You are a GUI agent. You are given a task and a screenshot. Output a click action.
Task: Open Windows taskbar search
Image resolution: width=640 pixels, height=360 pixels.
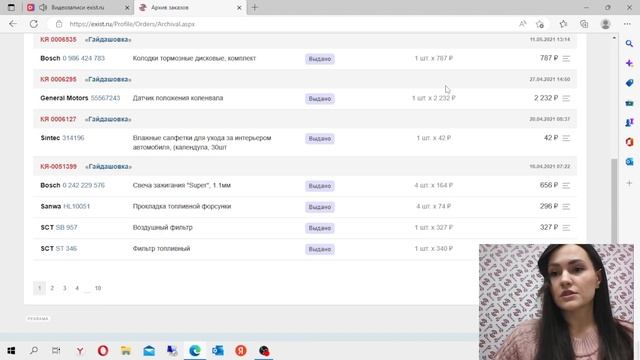tap(34, 351)
